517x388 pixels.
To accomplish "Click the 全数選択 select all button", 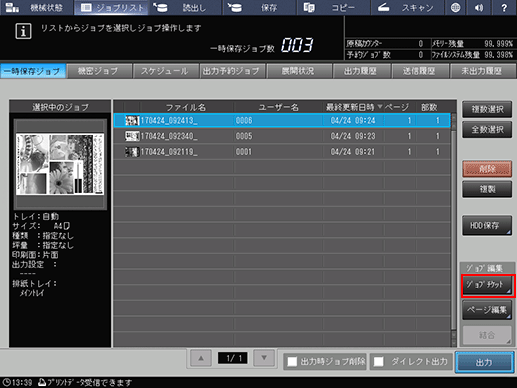I will coord(487,130).
